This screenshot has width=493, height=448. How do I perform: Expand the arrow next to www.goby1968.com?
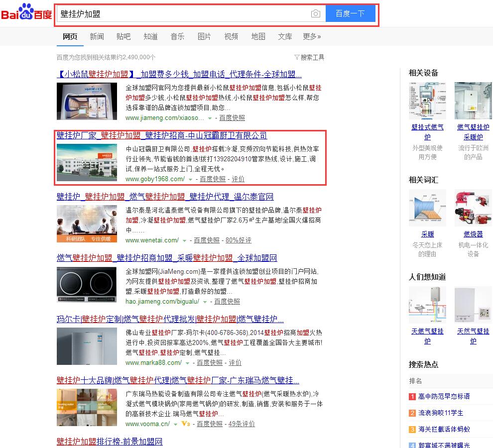190,180
